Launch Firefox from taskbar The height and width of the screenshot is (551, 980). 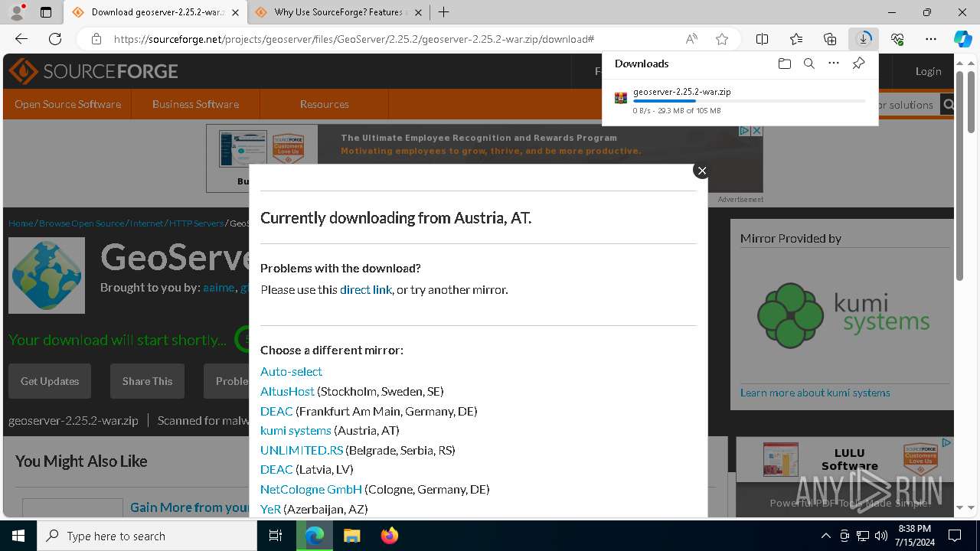click(390, 536)
